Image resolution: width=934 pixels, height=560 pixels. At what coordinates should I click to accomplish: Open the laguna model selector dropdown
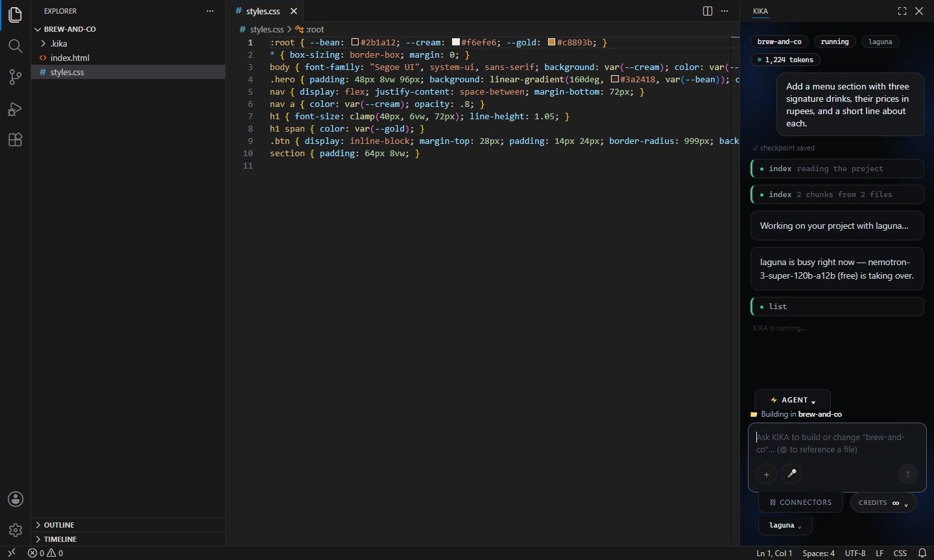coord(785,525)
